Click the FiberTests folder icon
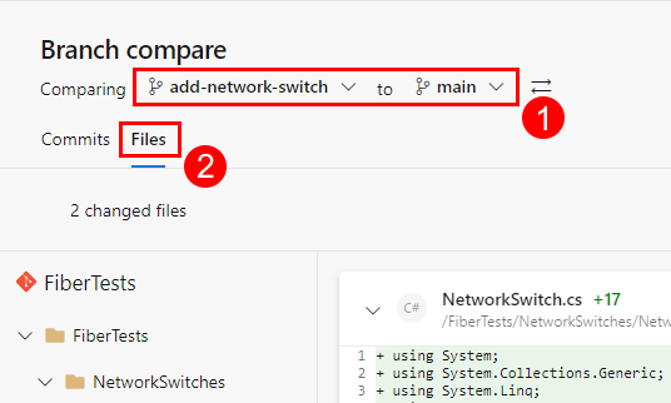This screenshot has height=403, width=671. pyautogui.click(x=55, y=336)
